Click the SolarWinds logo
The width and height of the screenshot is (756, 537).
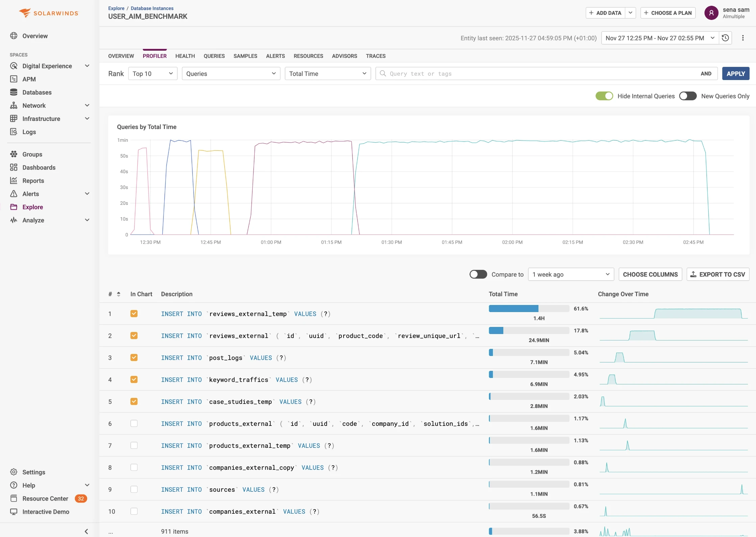tap(49, 13)
